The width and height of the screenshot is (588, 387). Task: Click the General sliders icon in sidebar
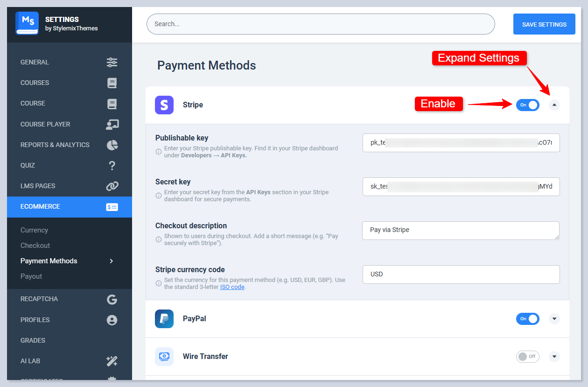(112, 62)
